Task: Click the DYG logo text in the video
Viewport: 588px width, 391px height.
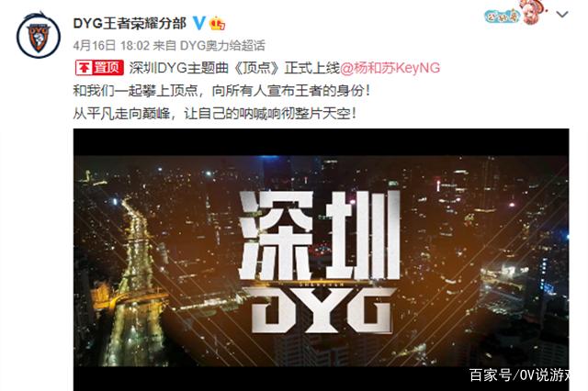Action: coord(321,310)
